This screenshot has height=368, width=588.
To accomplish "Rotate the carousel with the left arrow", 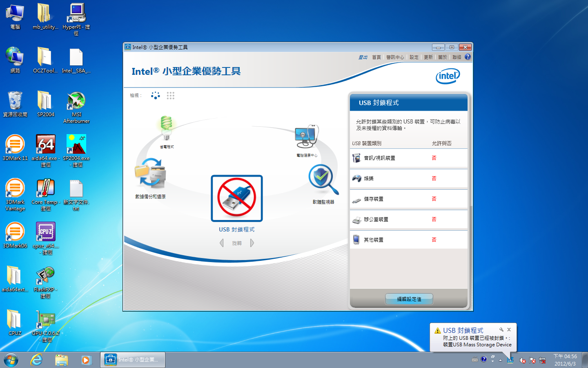I will click(x=222, y=243).
